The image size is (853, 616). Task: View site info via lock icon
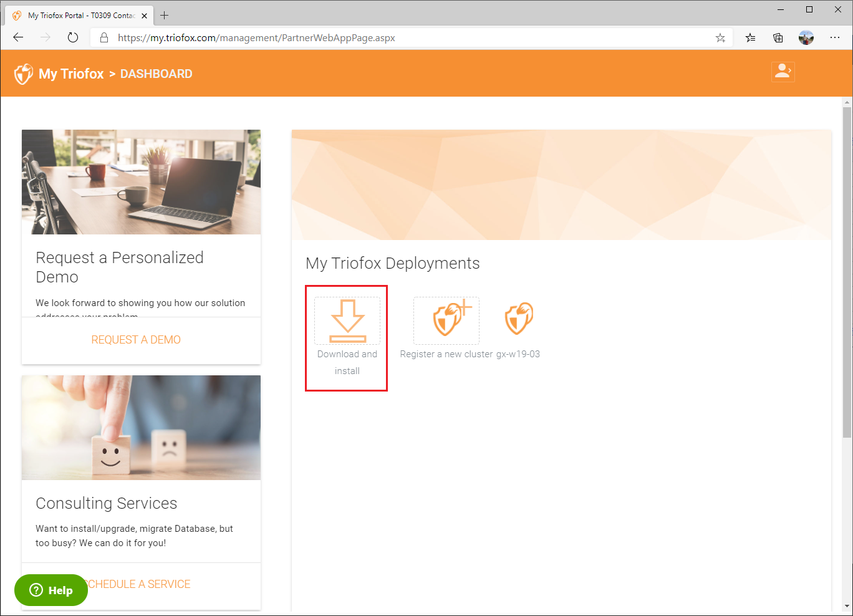click(x=104, y=37)
